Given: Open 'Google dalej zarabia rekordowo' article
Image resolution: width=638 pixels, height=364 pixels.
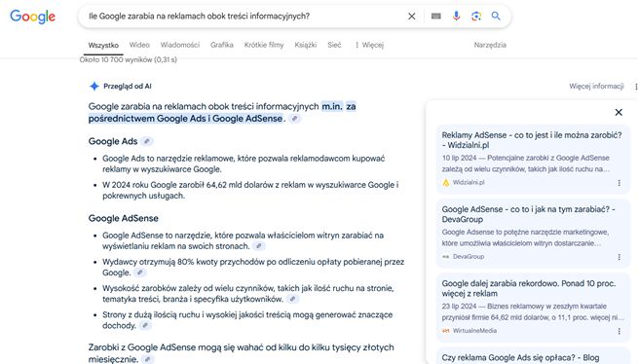Looking at the screenshot, I should pyautogui.click(x=529, y=288).
